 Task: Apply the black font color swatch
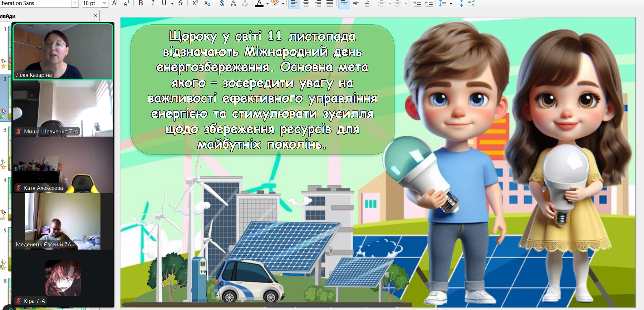259,4
